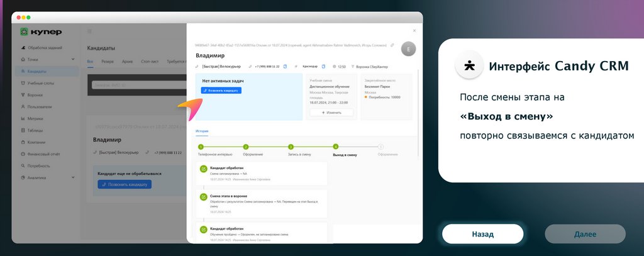The image size is (644, 256).
Task: Open the История tab
Action: click(202, 131)
